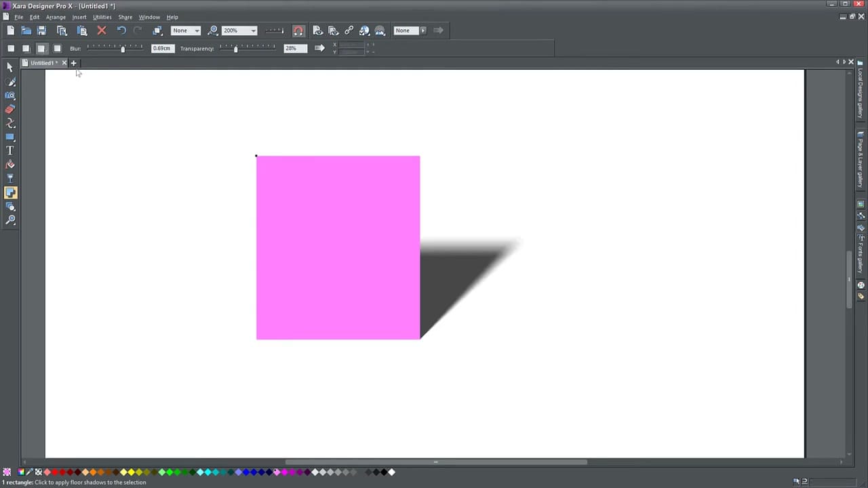Activate the Shape Editor tool
The width and height of the screenshot is (868, 488).
click(x=10, y=123)
